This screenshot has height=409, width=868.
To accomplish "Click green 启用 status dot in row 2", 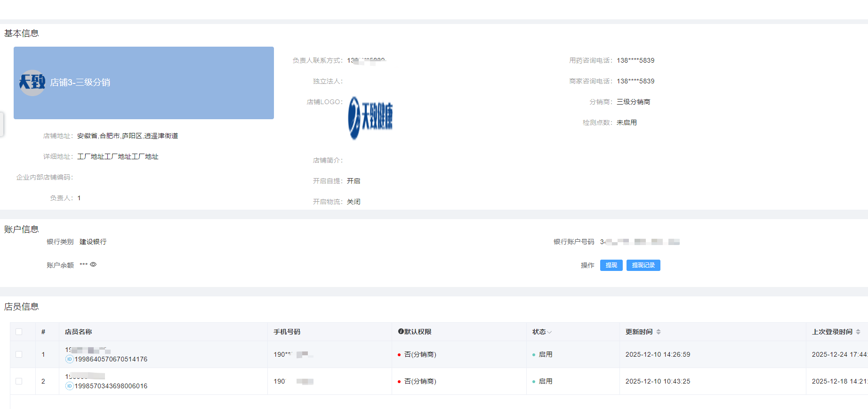I will pyautogui.click(x=534, y=382).
